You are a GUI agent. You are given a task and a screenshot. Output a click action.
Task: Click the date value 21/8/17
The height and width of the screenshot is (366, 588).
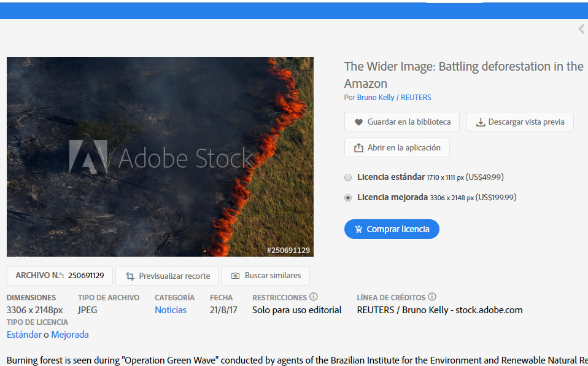coord(223,310)
